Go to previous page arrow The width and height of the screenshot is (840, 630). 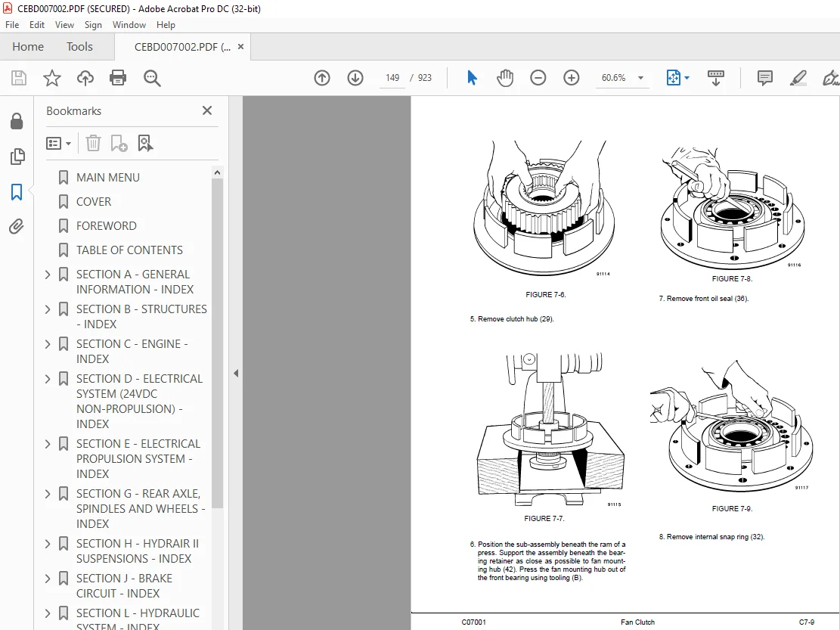(322, 78)
